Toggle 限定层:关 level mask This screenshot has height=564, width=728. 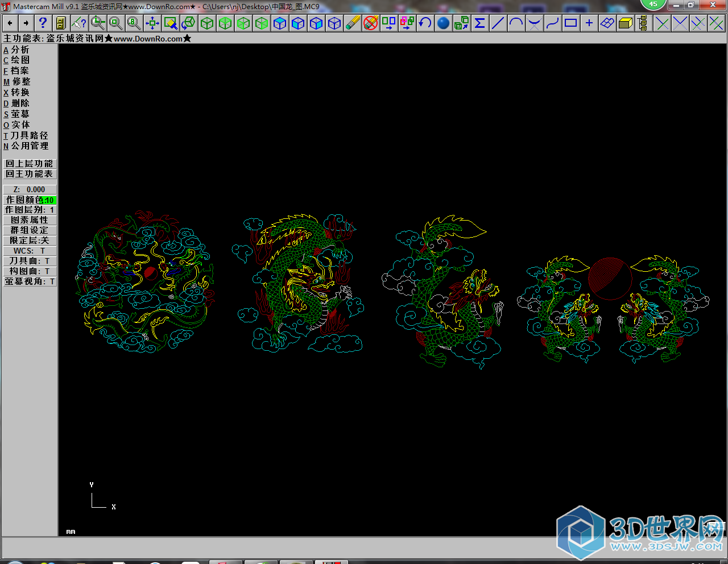[x=30, y=240]
